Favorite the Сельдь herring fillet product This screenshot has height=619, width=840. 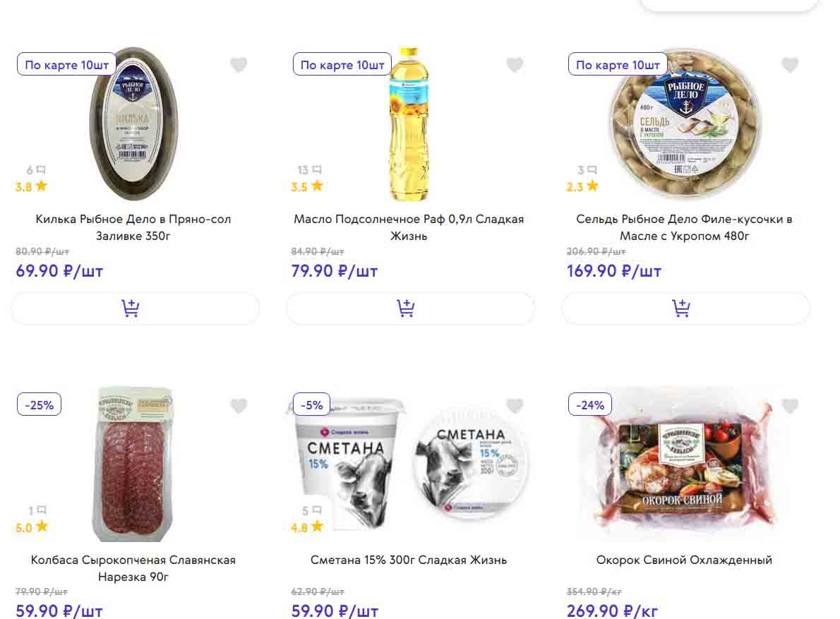click(790, 65)
